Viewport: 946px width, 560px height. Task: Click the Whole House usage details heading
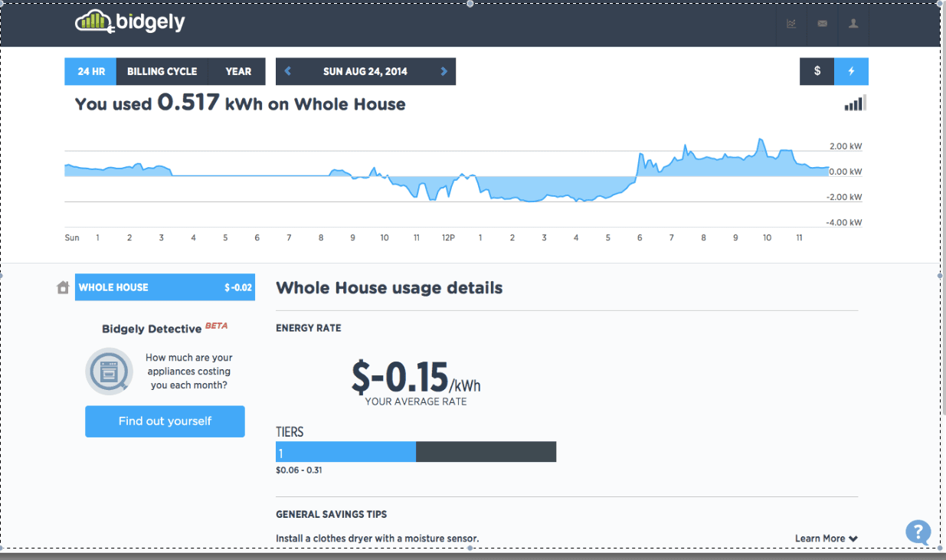click(x=389, y=288)
